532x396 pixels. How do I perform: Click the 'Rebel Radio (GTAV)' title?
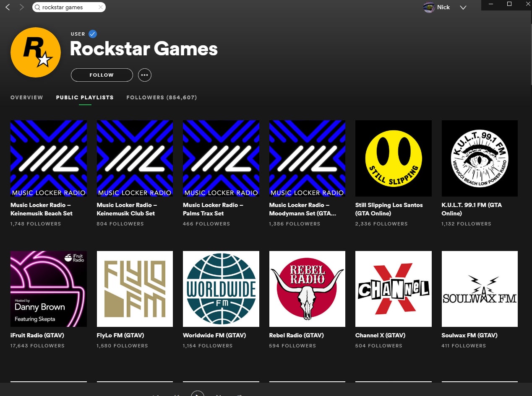297,335
